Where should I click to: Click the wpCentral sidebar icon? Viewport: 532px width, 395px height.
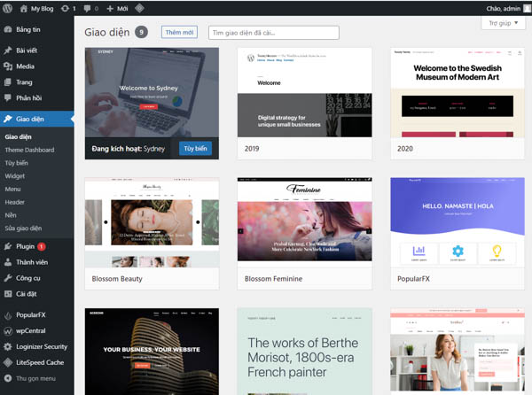8,331
